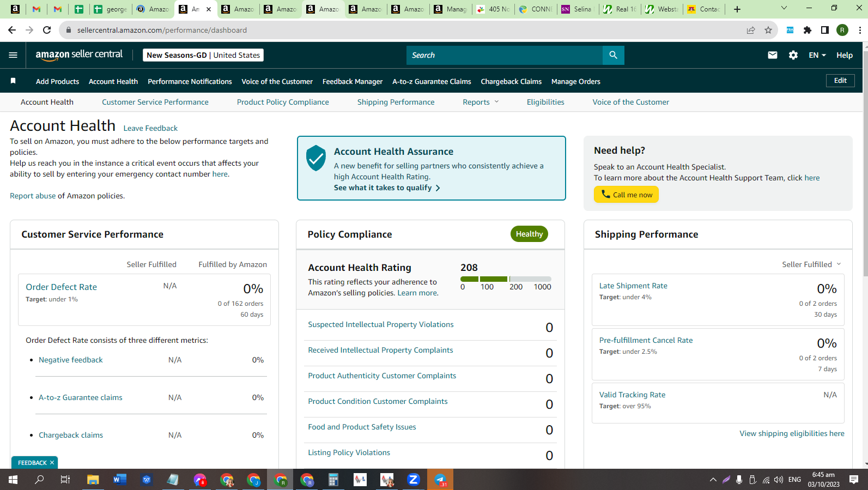Click the Call me now button
The height and width of the screenshot is (490, 868).
tap(626, 195)
